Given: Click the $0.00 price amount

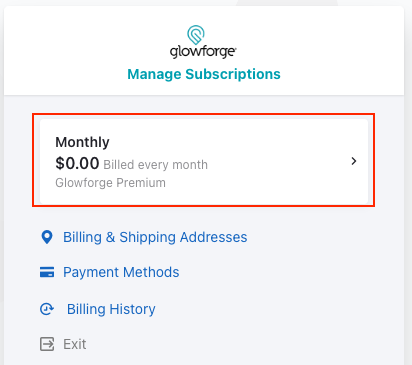Looking at the screenshot, I should 77,163.
